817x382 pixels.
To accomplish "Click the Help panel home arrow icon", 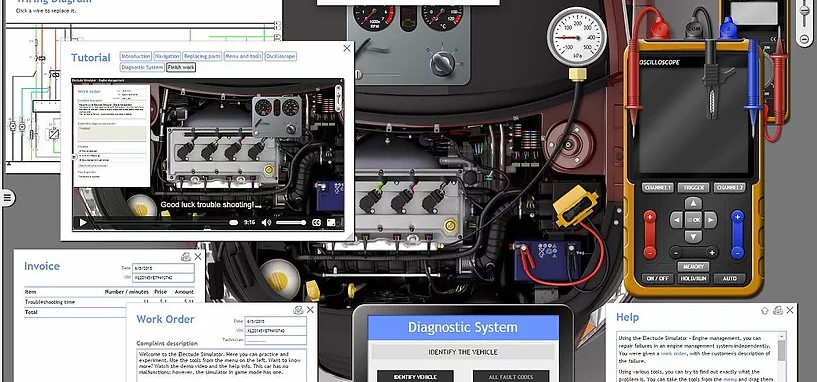I will [765, 311].
